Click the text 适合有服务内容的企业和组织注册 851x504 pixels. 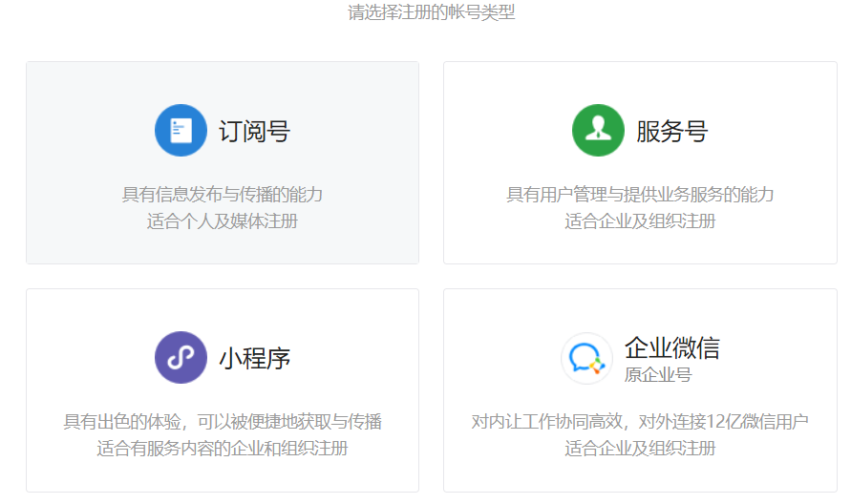(x=223, y=449)
